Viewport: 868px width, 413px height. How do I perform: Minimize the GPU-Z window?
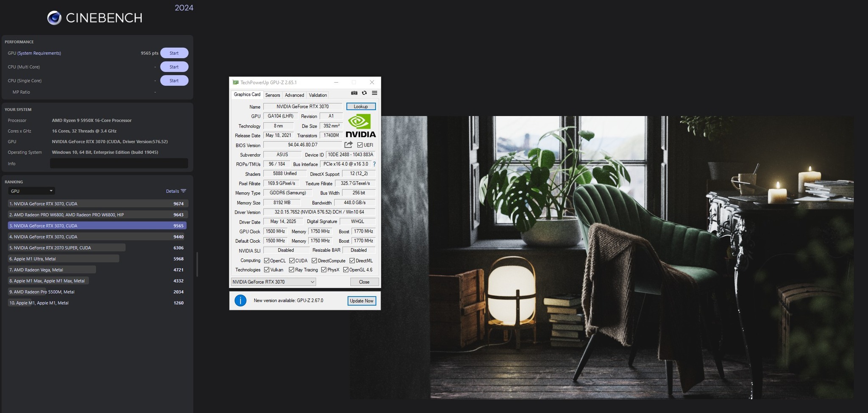click(x=336, y=82)
